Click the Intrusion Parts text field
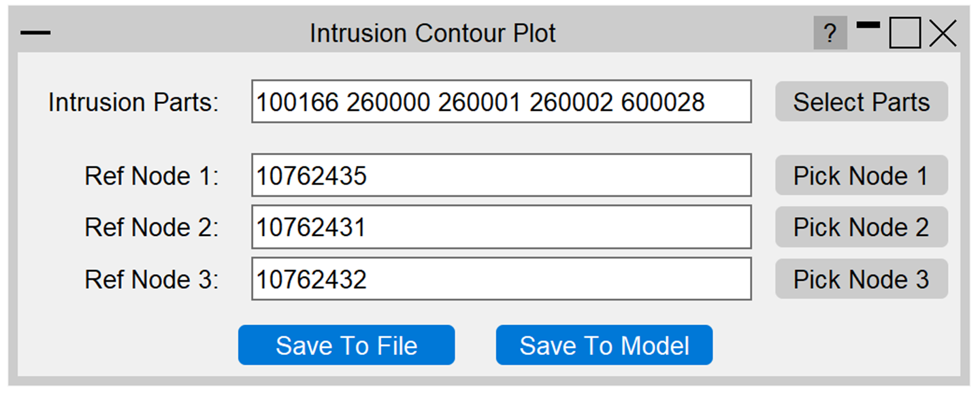 pos(501,102)
